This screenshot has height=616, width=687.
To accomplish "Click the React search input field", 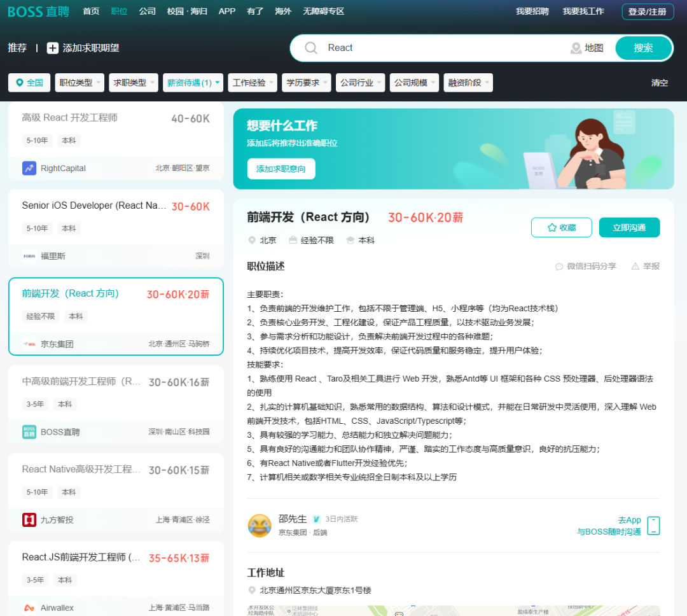I will [382, 48].
